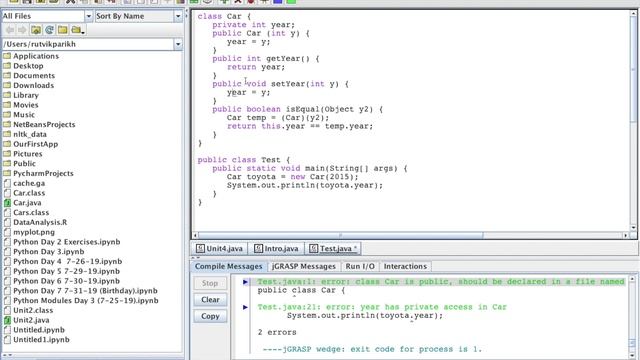Switch to the Test.java tab
Viewport: 640px width, 360px height.
coord(333,248)
